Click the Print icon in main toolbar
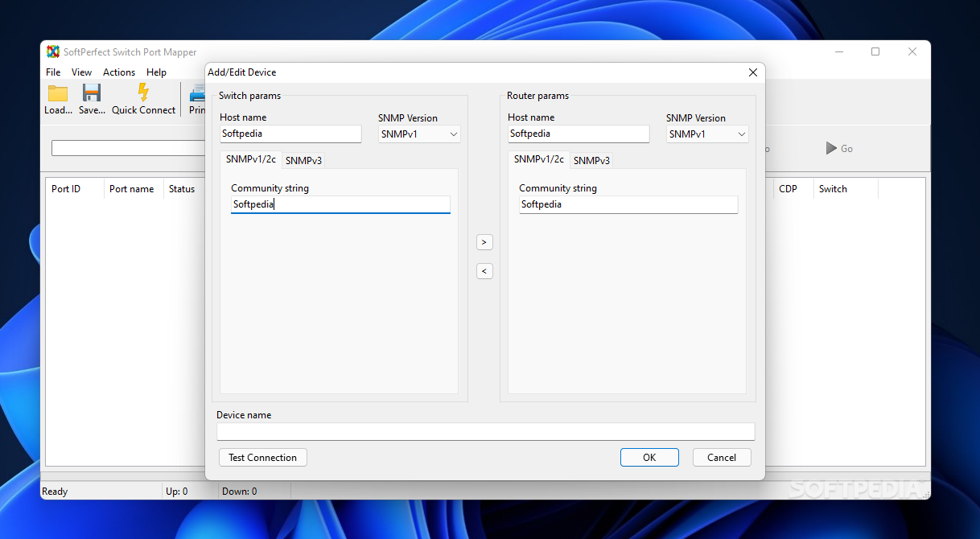Image resolution: width=980 pixels, height=539 pixels. [197, 93]
